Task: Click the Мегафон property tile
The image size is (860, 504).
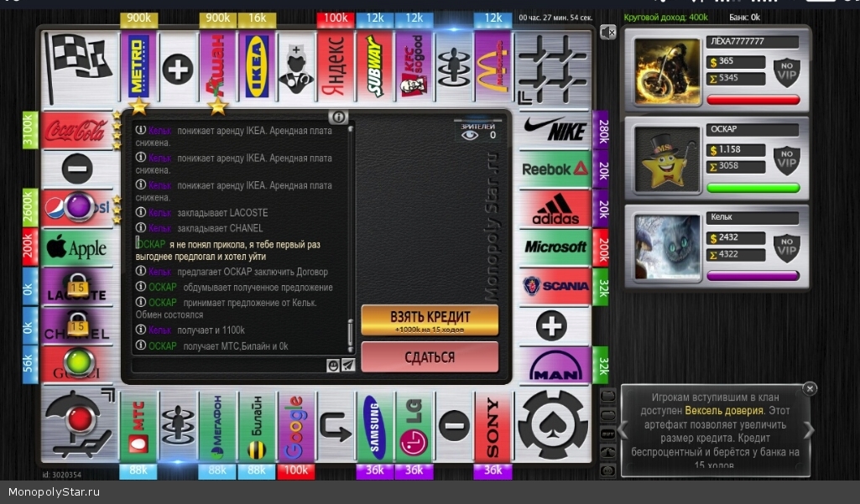Action: (217, 426)
